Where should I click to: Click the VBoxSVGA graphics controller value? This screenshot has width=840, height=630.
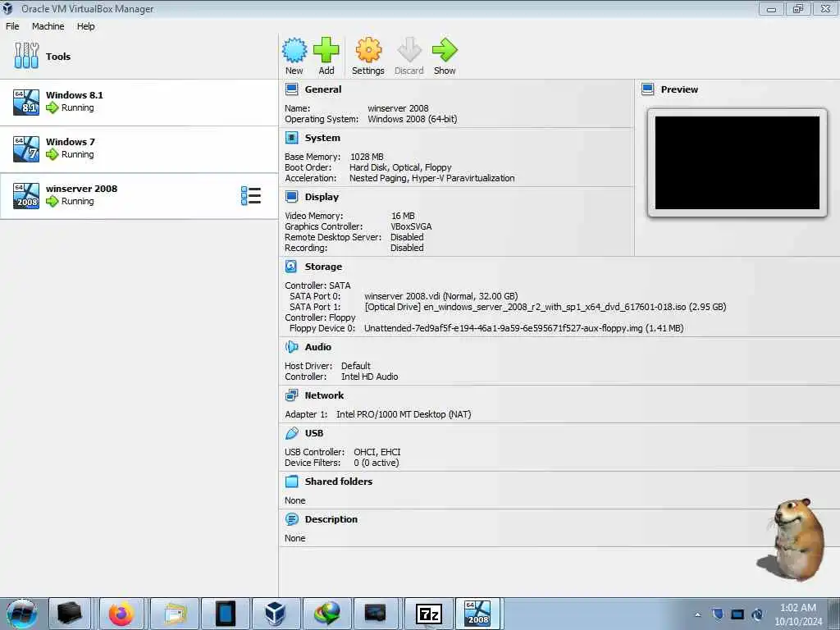click(x=411, y=226)
